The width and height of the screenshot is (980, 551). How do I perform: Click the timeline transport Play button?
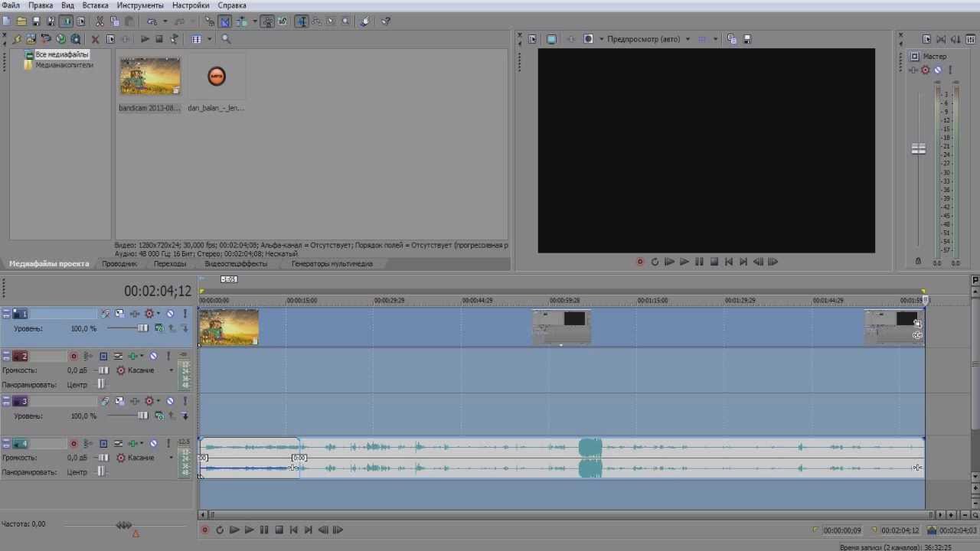click(x=249, y=530)
